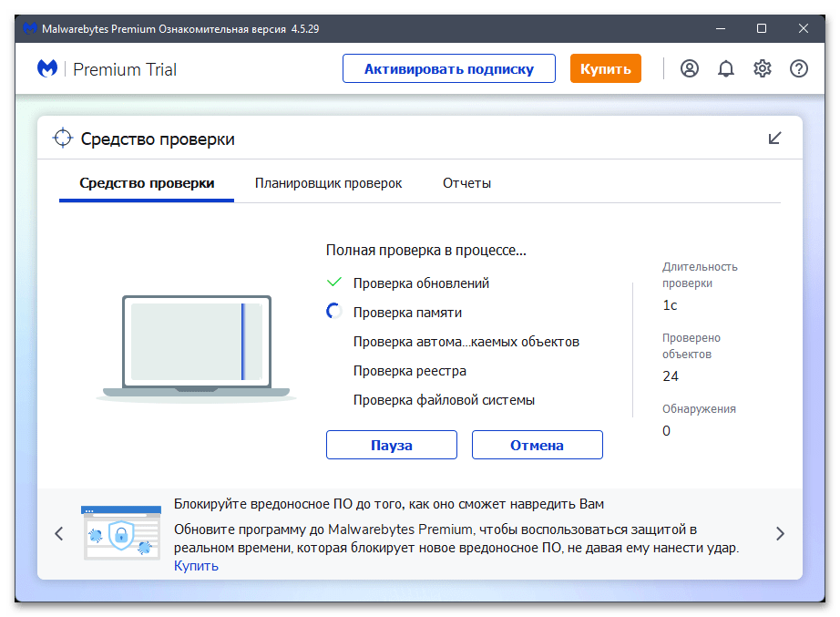Show the next promo with the right chevron
The image size is (840, 617).
tap(780, 533)
